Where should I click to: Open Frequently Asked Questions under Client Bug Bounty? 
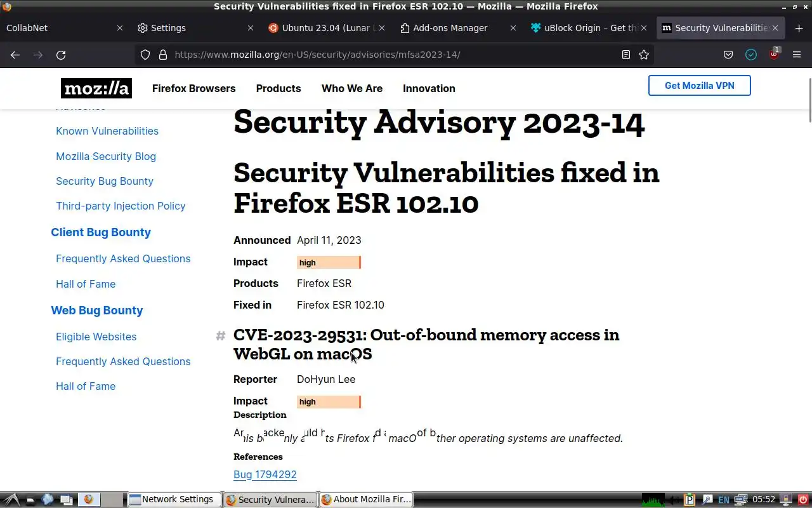tap(123, 258)
